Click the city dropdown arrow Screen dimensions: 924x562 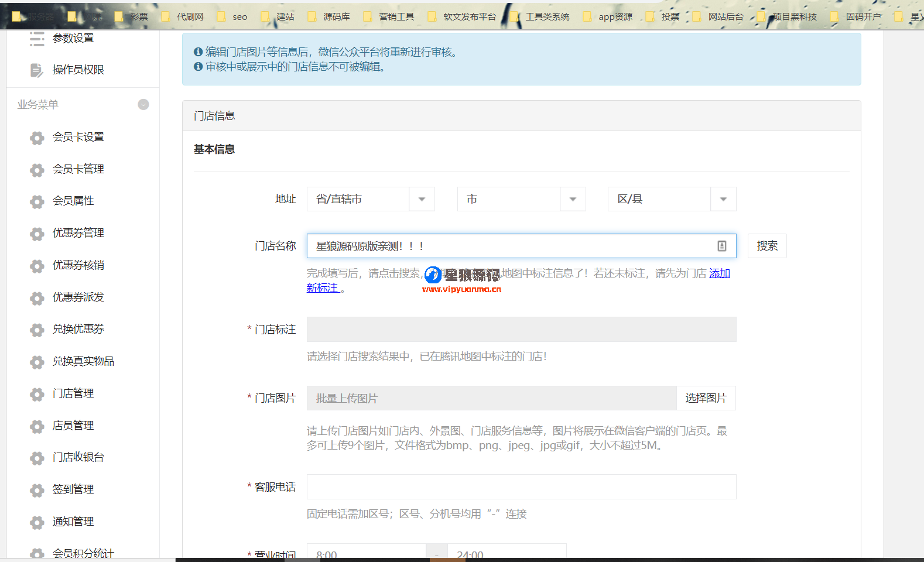573,199
